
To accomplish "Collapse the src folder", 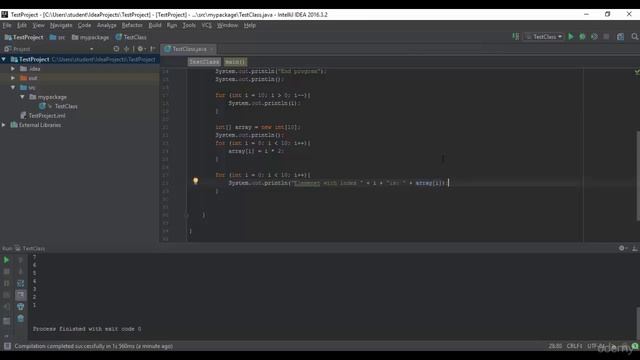I will 13,87.
